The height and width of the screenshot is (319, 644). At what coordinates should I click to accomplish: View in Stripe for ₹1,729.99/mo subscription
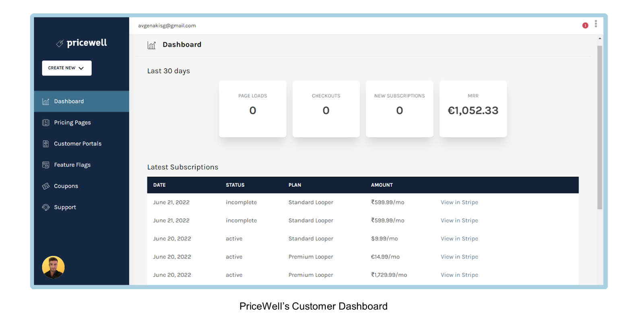point(459,275)
